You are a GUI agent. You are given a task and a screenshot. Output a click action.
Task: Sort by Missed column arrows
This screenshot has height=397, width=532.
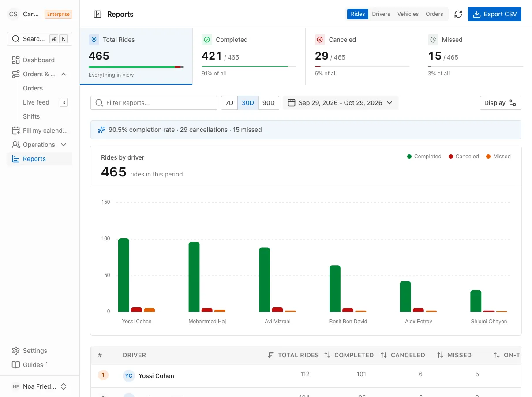click(440, 355)
